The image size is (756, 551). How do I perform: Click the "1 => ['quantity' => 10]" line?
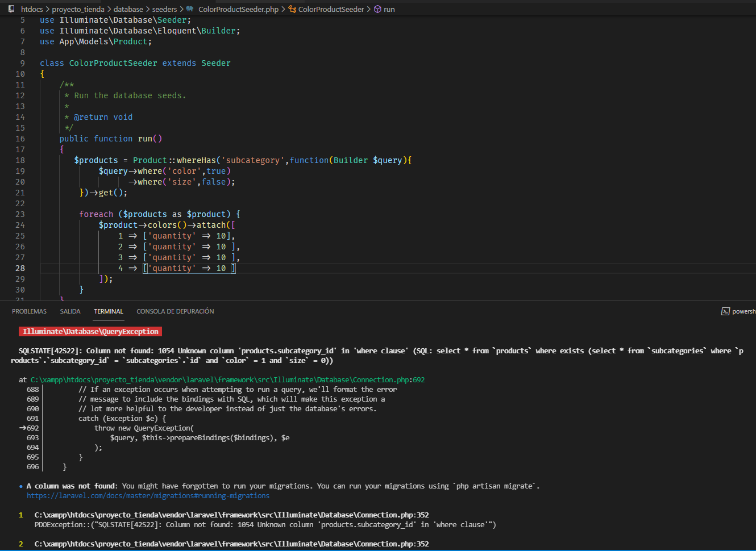click(x=177, y=236)
